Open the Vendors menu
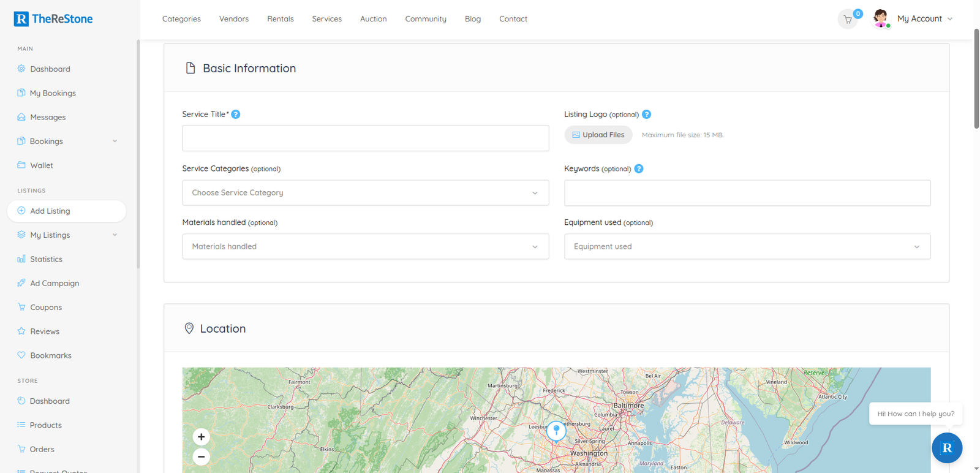980x473 pixels. [234, 19]
